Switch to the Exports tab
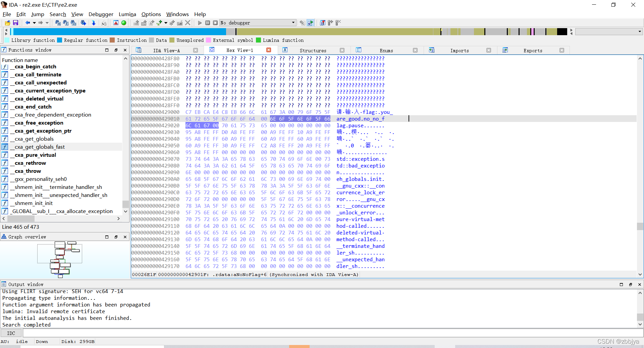Screen dimensions: 644x348 pos(533,50)
